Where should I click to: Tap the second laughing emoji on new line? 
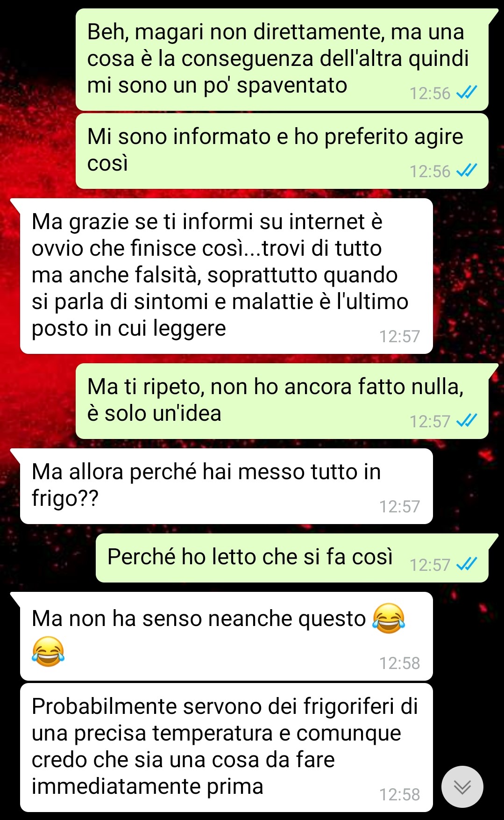48,651
